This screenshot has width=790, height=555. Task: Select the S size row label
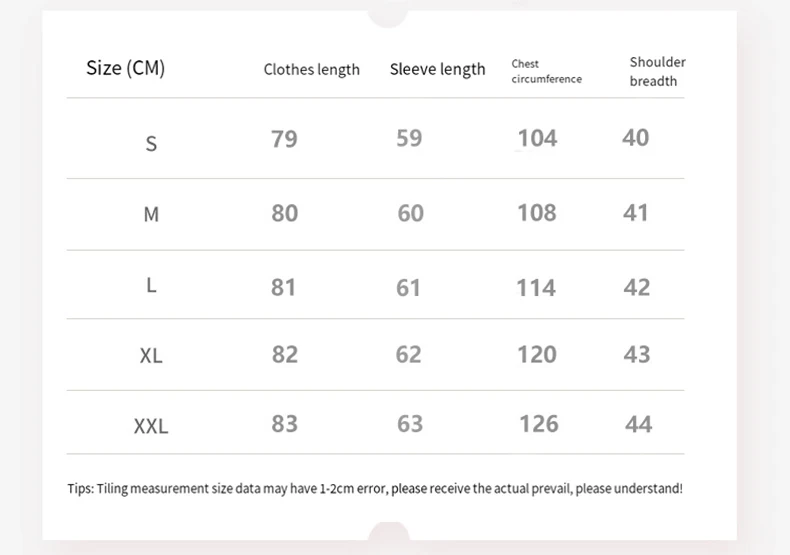pyautogui.click(x=151, y=143)
